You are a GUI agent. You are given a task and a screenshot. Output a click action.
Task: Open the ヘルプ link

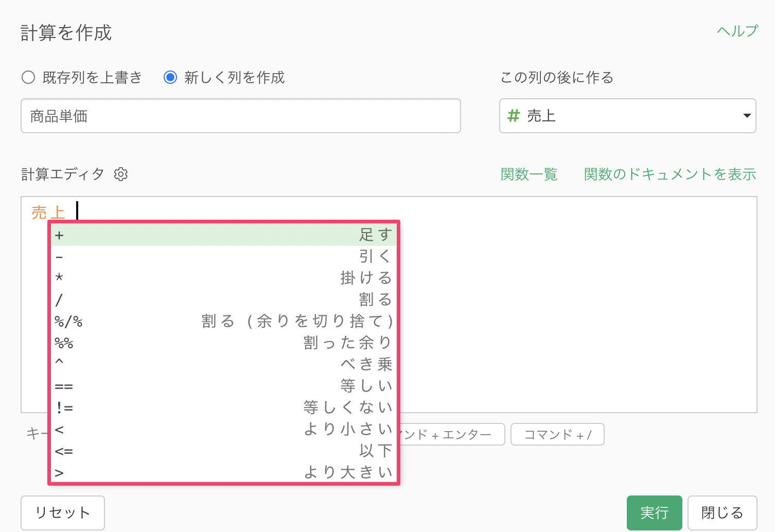737,31
